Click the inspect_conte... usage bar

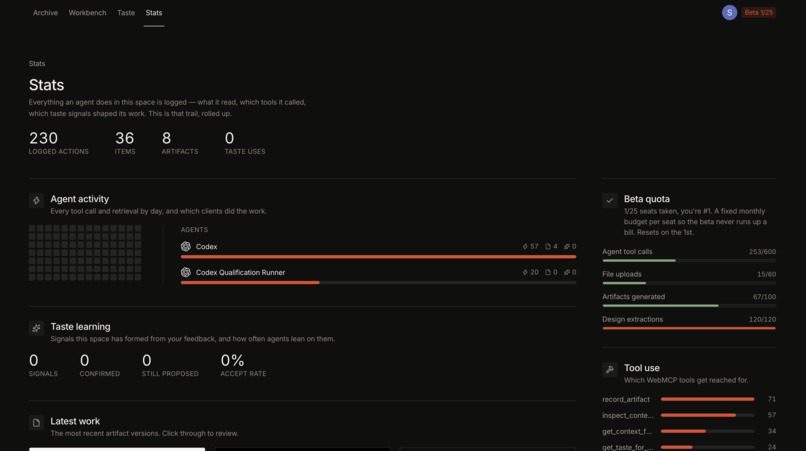(707, 415)
